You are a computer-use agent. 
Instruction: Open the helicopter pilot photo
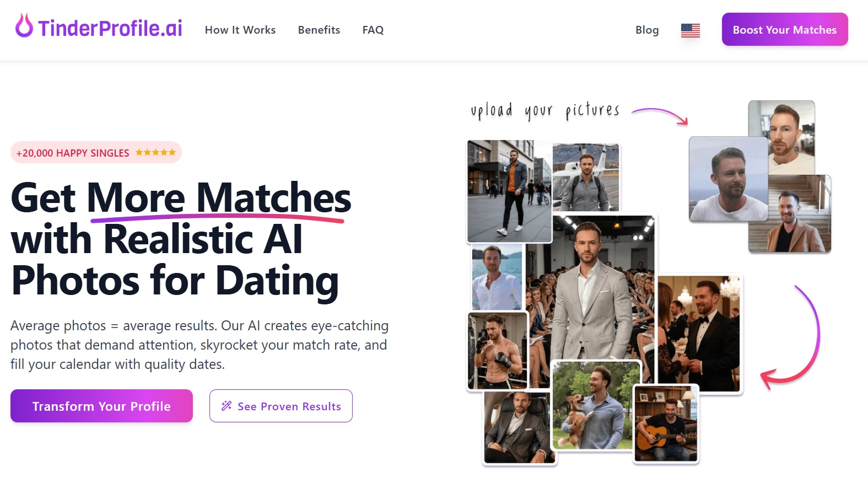586,178
